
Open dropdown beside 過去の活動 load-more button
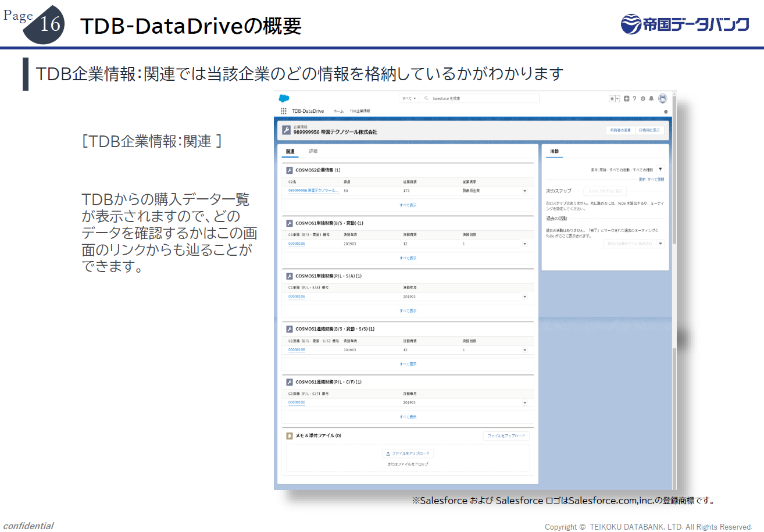[660, 244]
